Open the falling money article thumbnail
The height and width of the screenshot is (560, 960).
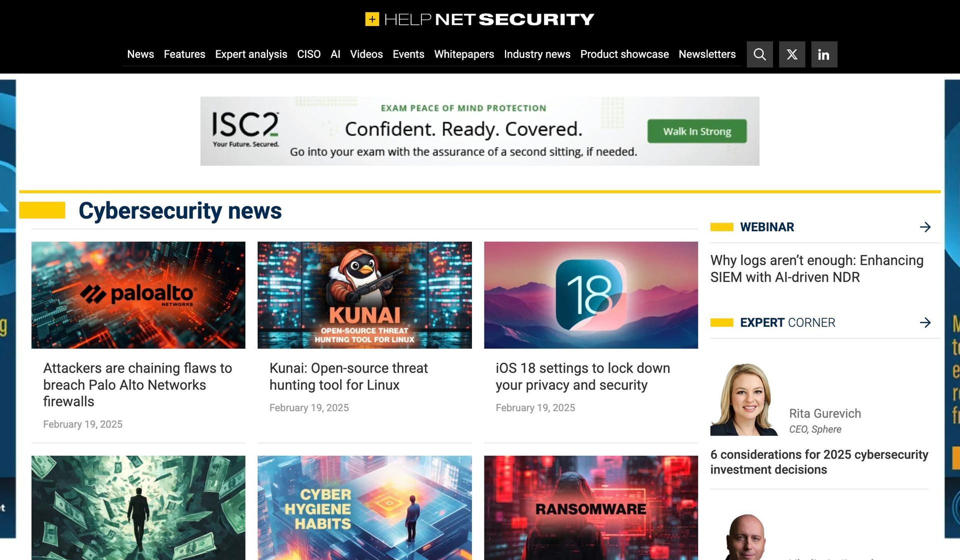(138, 508)
